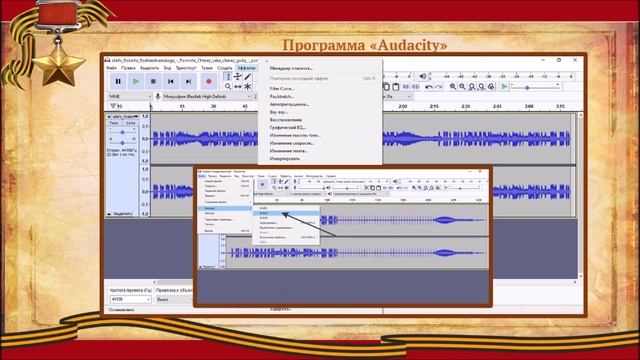The image size is (640, 360).
Task: Adjust the track gain slider
Action: coord(122,133)
